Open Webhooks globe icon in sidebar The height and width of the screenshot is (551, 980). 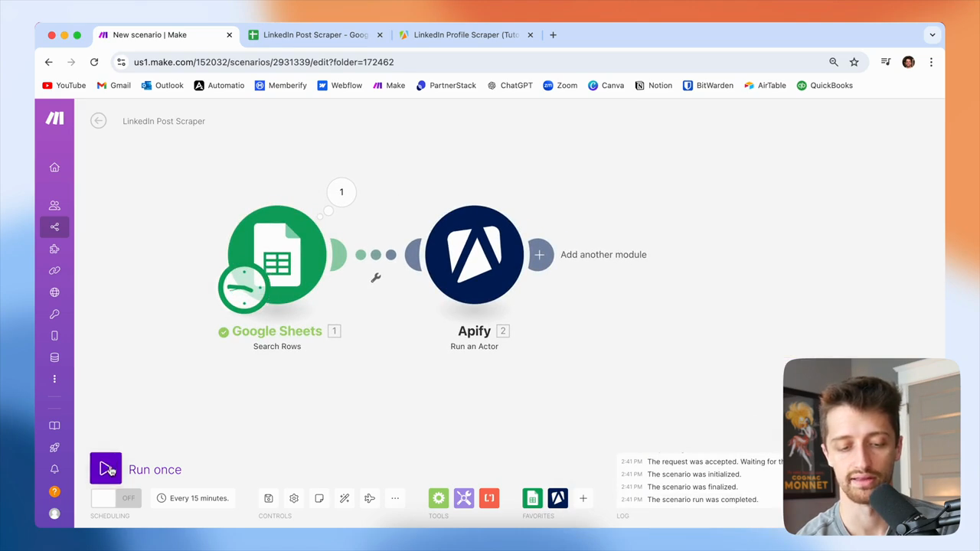54,292
